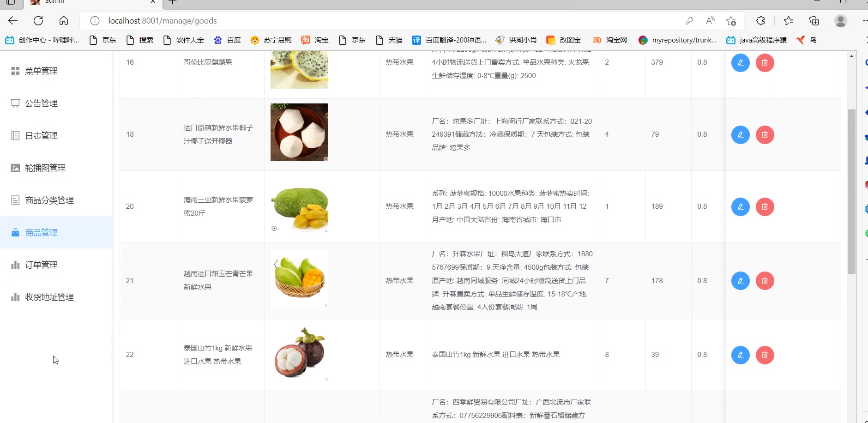The width and height of the screenshot is (868, 423).
Task: Open collections icon in browser toolbar
Action: pyautogui.click(x=814, y=21)
